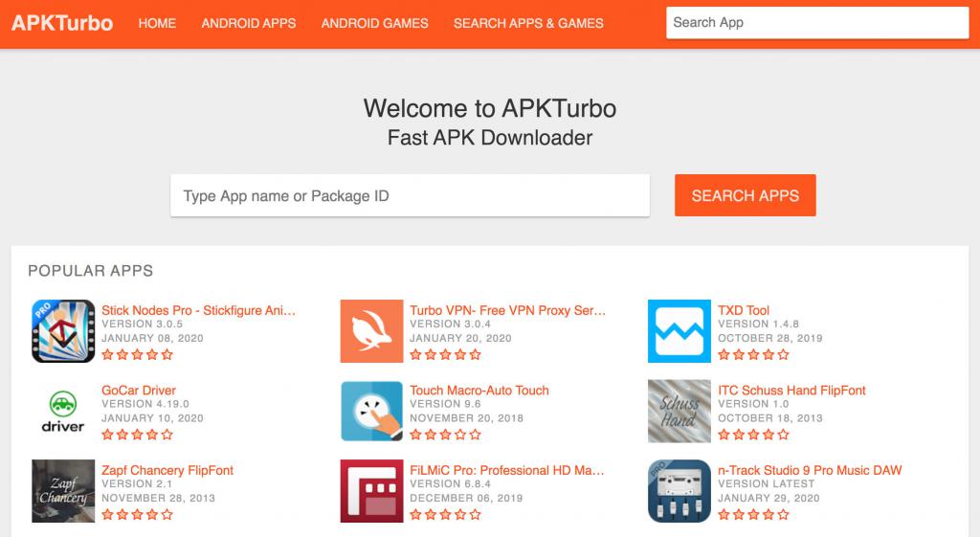The height and width of the screenshot is (537, 980).
Task: Focus the Search App field in header
Action: pos(817,23)
